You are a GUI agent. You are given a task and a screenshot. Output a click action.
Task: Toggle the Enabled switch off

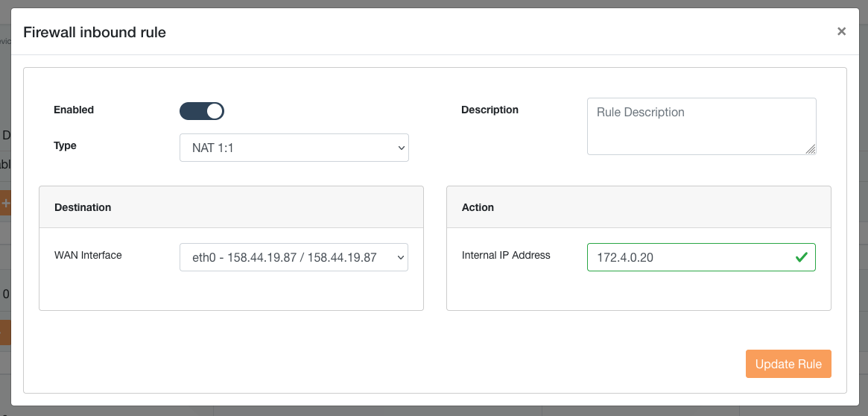tap(202, 111)
